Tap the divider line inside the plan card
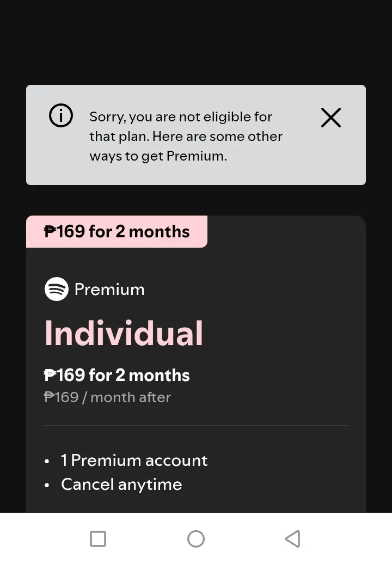The height and width of the screenshot is (565, 392). pyautogui.click(x=196, y=426)
